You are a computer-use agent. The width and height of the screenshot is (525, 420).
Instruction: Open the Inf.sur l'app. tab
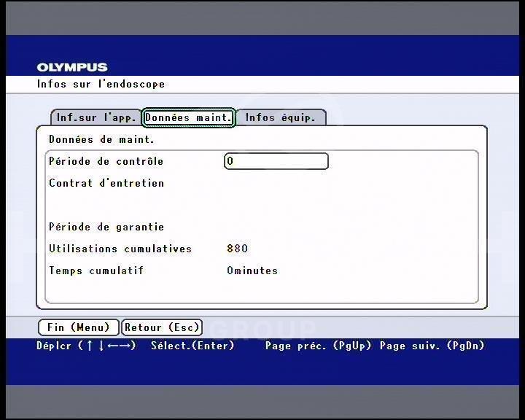tap(96, 117)
